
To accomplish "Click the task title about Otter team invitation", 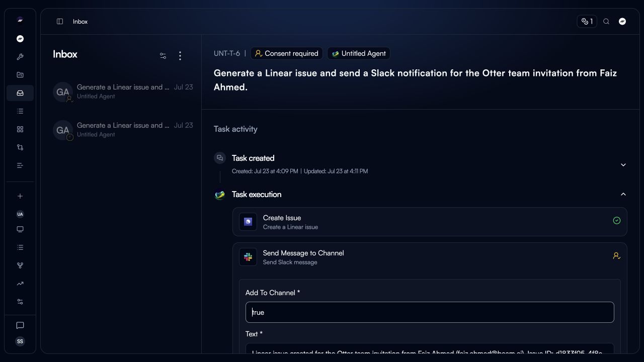I will pyautogui.click(x=415, y=80).
